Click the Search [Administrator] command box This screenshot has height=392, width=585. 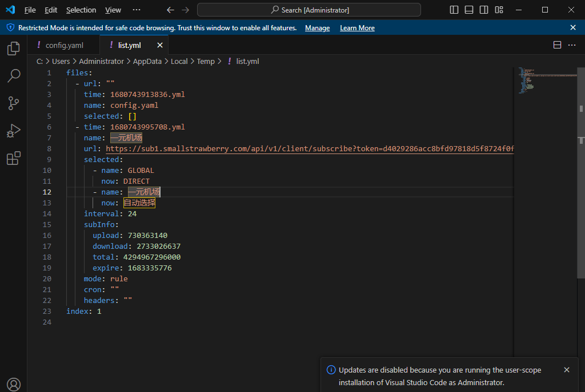pos(309,10)
